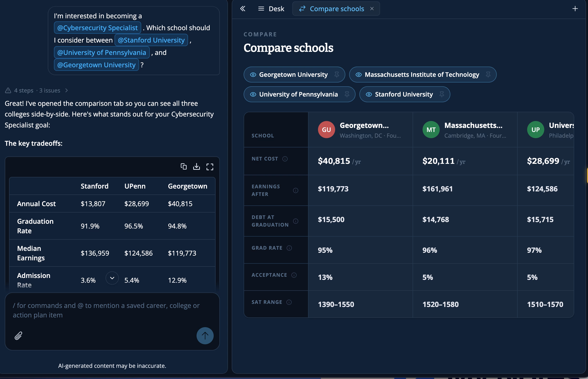Click the warning triangle beside 4 steps

click(8, 91)
